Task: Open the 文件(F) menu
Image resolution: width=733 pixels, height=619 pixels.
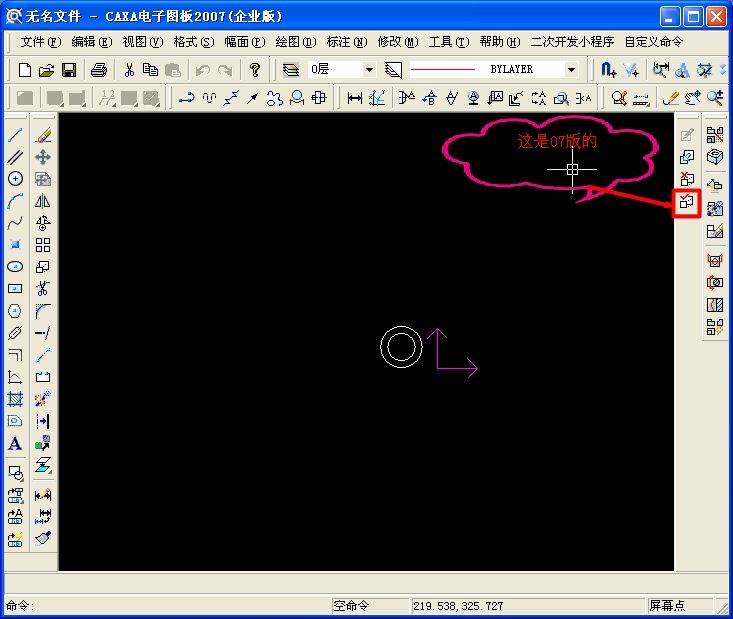Action: [x=41, y=42]
